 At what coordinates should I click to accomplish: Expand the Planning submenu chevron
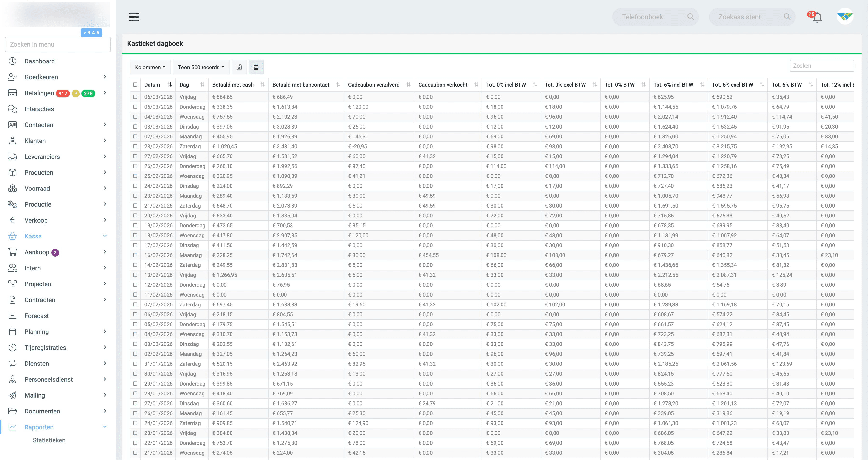tap(105, 331)
